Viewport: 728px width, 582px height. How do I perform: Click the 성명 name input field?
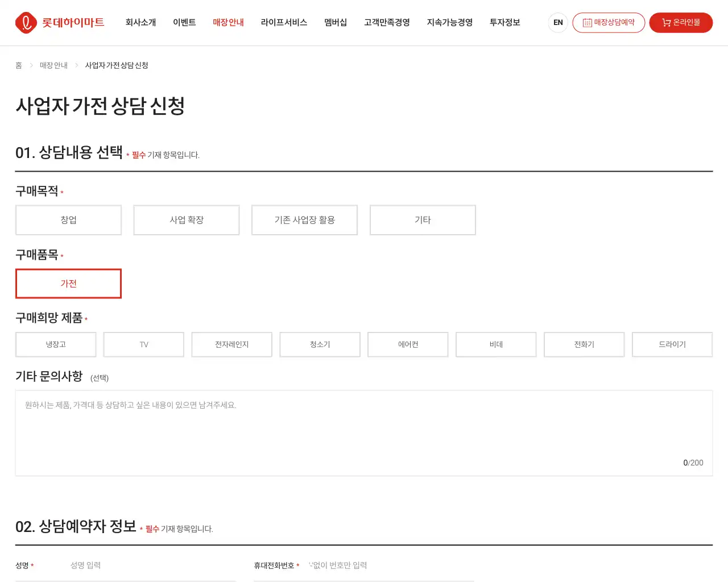pyautogui.click(x=151, y=566)
